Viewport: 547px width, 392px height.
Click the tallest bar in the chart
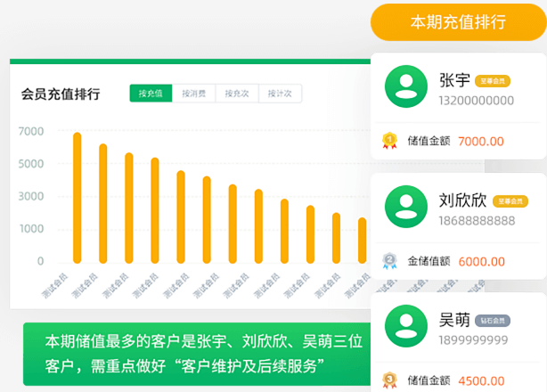(x=78, y=196)
